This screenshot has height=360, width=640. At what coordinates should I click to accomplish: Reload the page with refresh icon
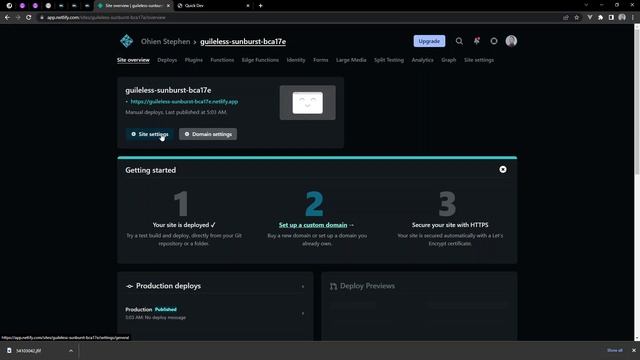coord(29,18)
